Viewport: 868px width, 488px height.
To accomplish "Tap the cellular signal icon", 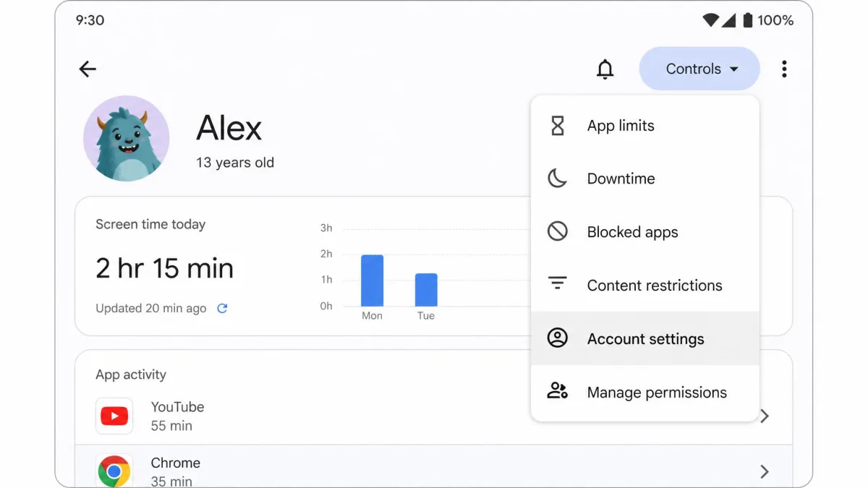I will pyautogui.click(x=728, y=20).
